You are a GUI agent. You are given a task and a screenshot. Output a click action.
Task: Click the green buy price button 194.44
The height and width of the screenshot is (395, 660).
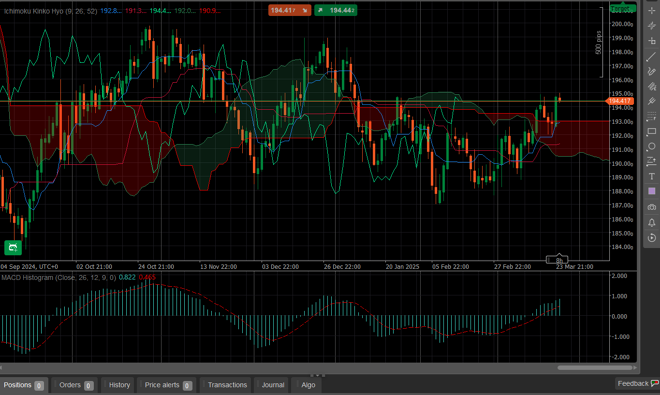[x=335, y=10]
